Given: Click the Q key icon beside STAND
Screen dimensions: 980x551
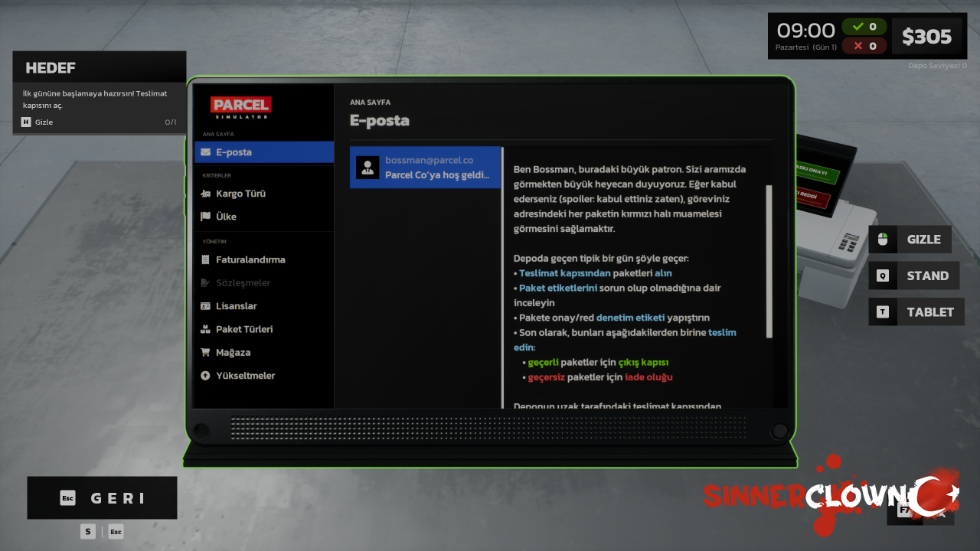Looking at the screenshot, I should [x=883, y=275].
